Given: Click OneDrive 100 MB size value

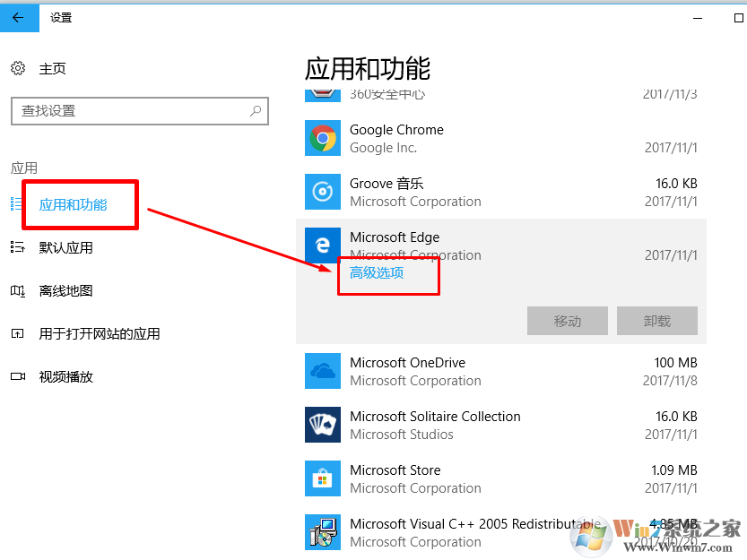Looking at the screenshot, I should [675, 363].
